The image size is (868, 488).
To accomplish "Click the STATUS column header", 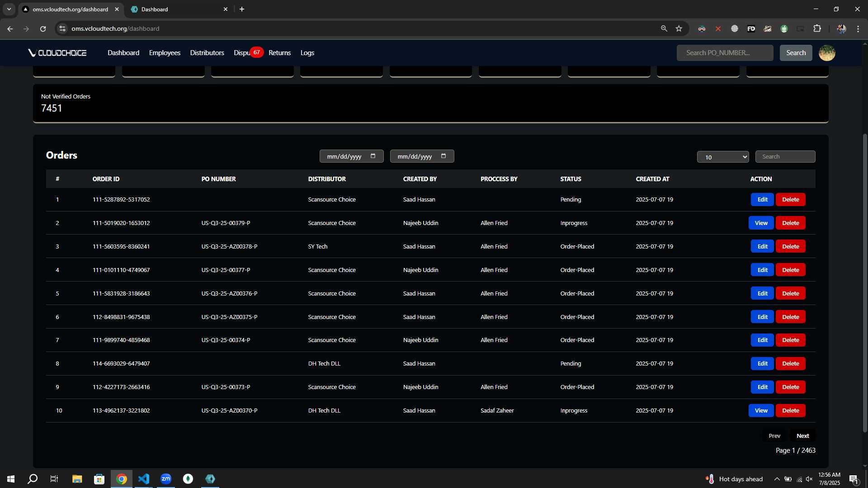I will [x=571, y=179].
